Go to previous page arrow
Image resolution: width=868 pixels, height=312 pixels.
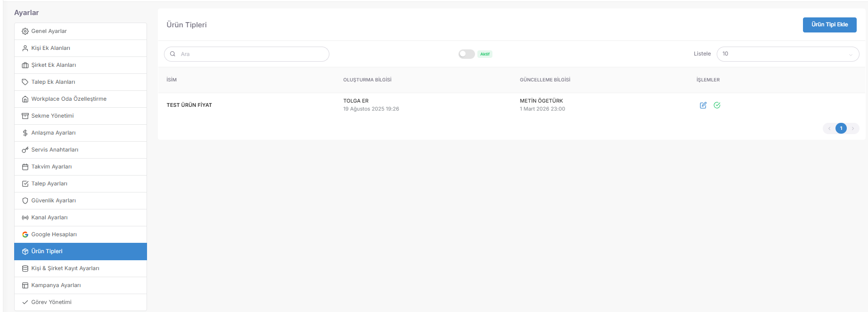point(829,128)
